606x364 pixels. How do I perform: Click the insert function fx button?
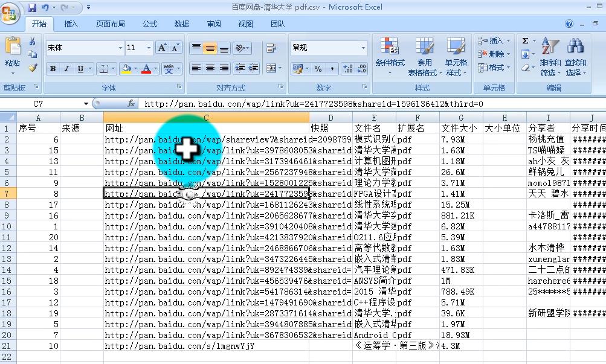pyautogui.click(x=131, y=103)
